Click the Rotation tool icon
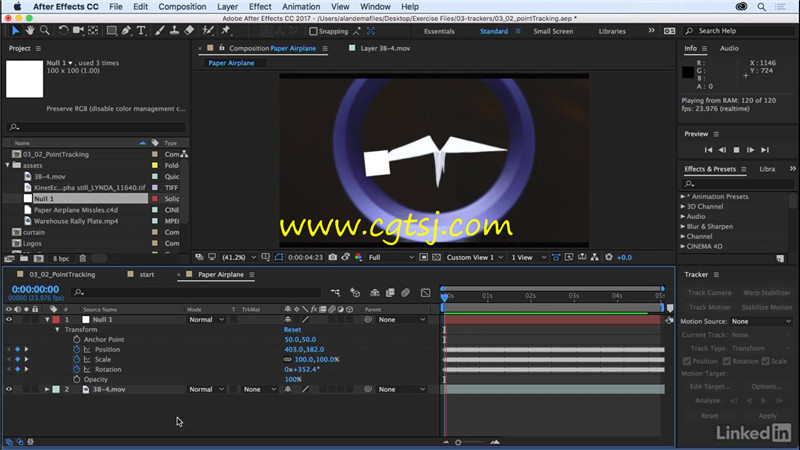This screenshot has width=800, height=450. pos(63,31)
